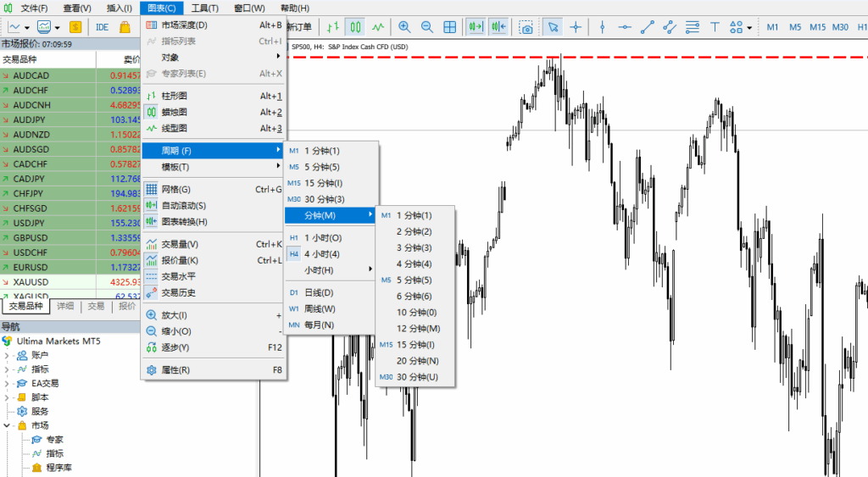Select the text label tool

(715, 26)
